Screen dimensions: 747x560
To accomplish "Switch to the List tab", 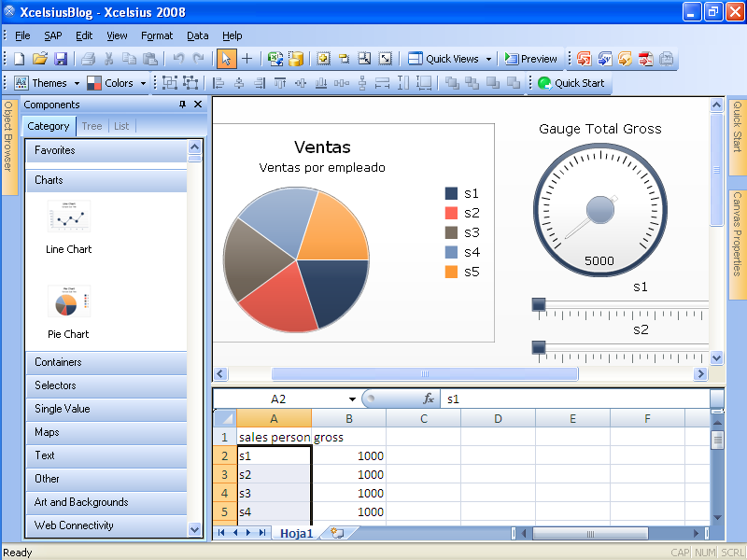I will (x=121, y=126).
